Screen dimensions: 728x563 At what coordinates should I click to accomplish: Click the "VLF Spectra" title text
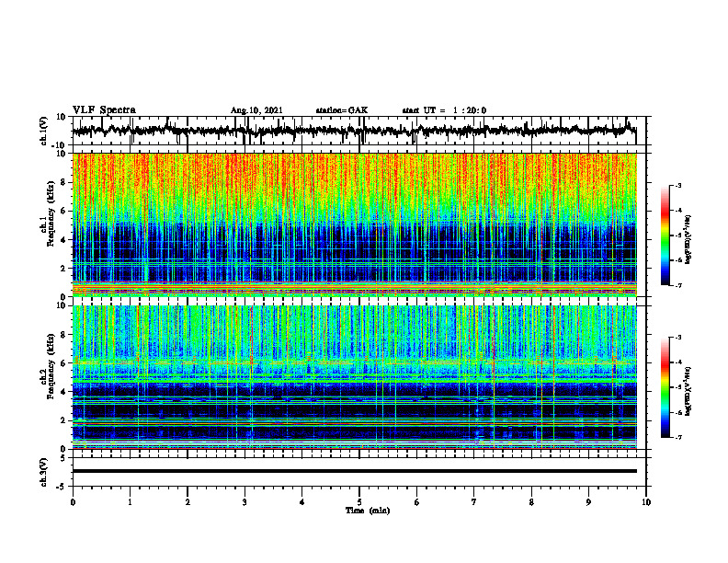click(x=105, y=110)
